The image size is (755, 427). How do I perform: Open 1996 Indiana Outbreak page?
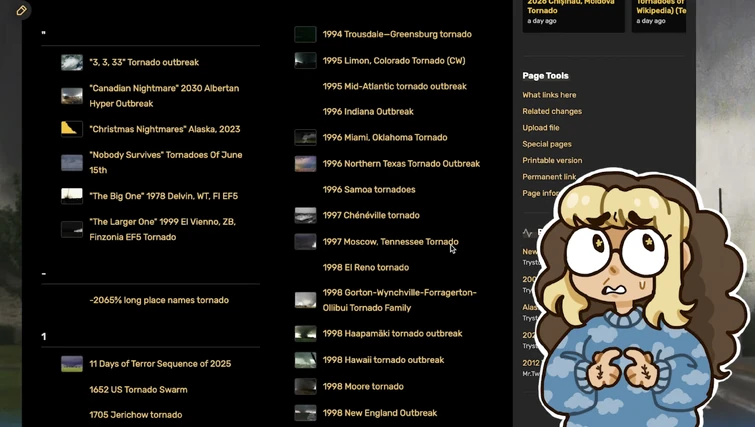[x=368, y=112]
